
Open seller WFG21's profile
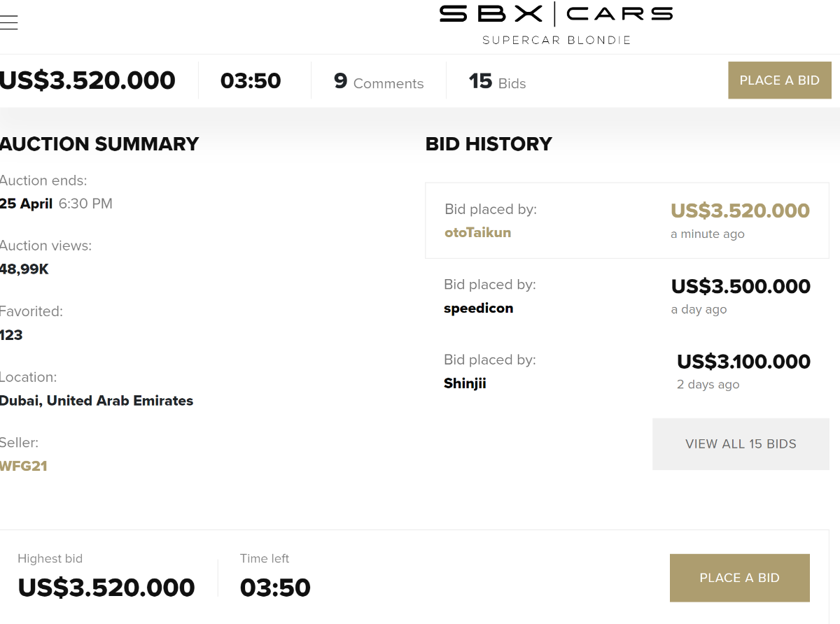click(x=24, y=466)
